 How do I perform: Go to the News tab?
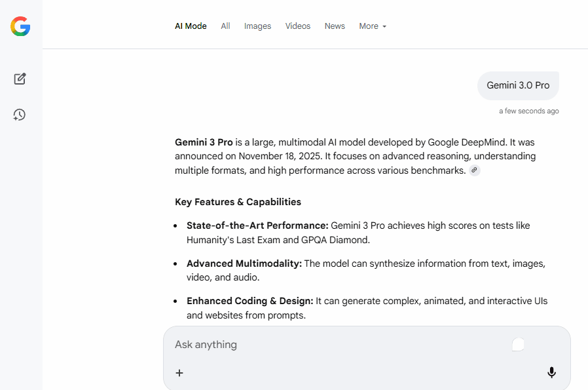click(x=335, y=26)
